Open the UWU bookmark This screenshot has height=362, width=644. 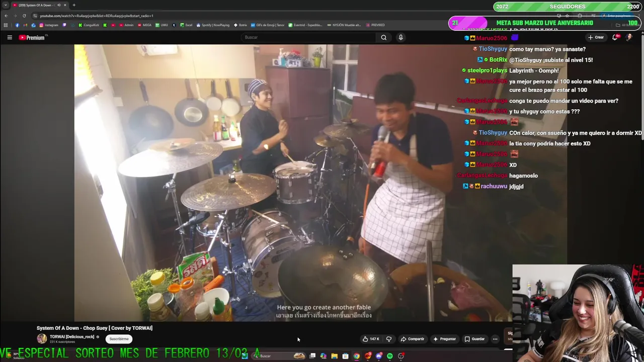point(162,25)
